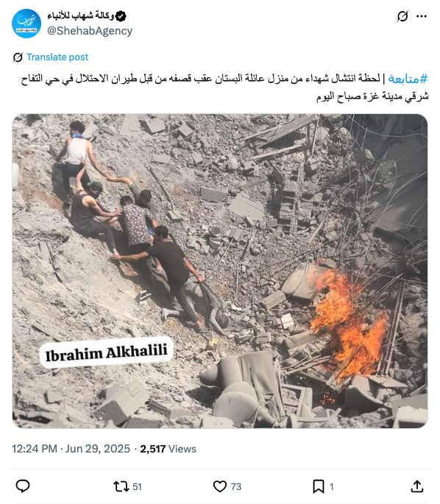Click the 73 likes count
Screen dimensions: 440x504
[236, 486]
